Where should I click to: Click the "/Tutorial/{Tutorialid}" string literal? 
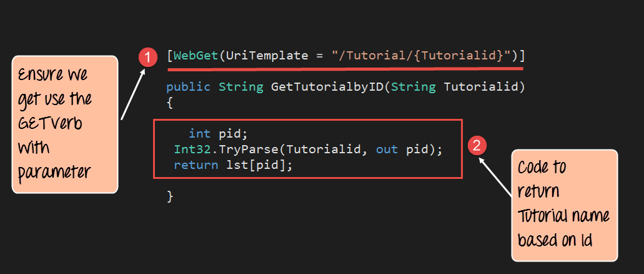(x=422, y=56)
